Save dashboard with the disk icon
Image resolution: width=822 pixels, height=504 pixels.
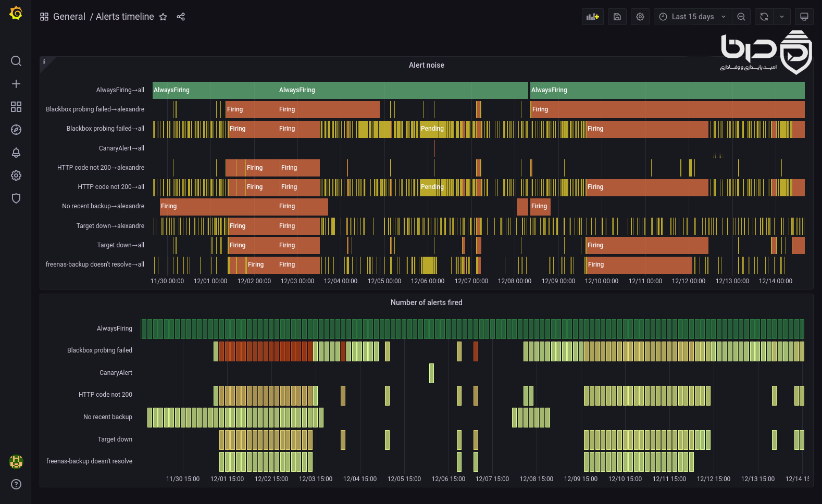point(617,17)
